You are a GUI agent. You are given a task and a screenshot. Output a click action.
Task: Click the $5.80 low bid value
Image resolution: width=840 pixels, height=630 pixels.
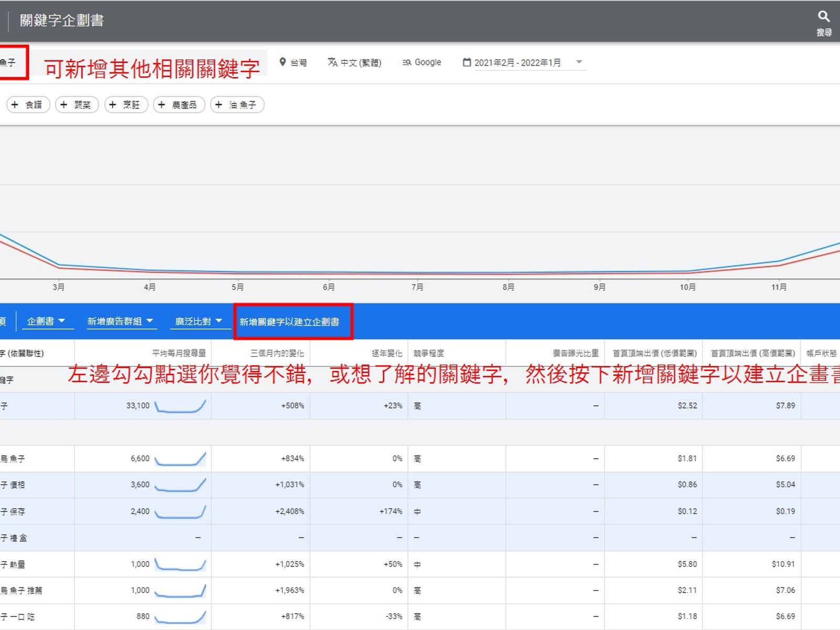coord(687,564)
